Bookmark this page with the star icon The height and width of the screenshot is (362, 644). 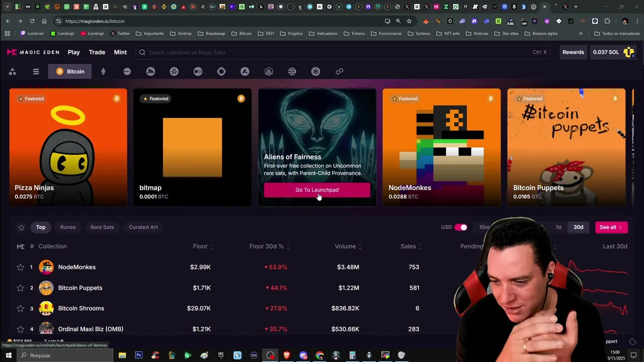point(409,21)
